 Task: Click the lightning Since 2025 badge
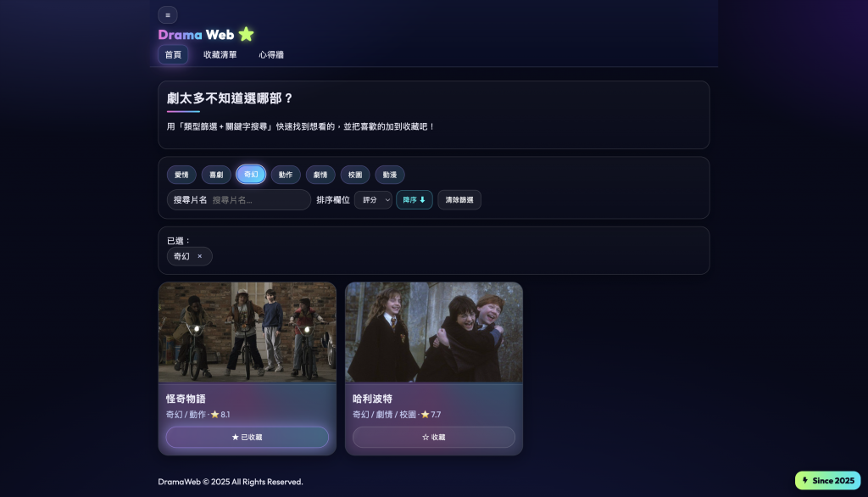[x=827, y=480]
